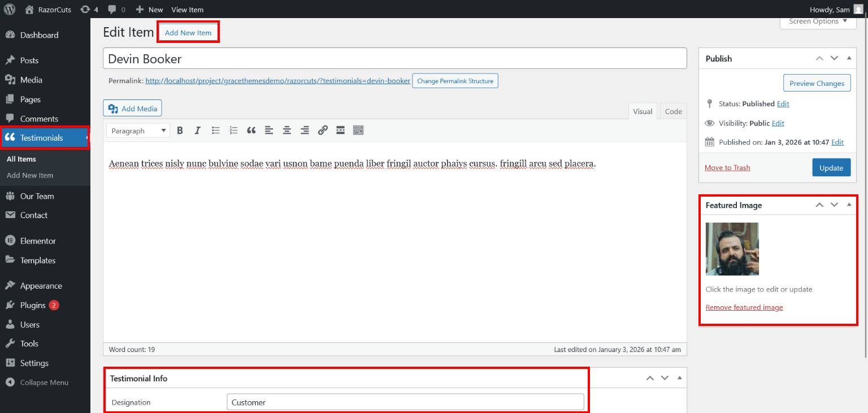Click the Remove featured image link
This screenshot has height=413, width=868.
click(744, 307)
